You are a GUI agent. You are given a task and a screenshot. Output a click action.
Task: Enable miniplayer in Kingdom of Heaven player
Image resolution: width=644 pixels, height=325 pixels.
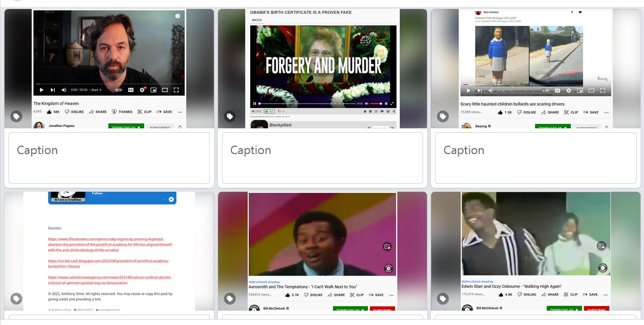(154, 90)
